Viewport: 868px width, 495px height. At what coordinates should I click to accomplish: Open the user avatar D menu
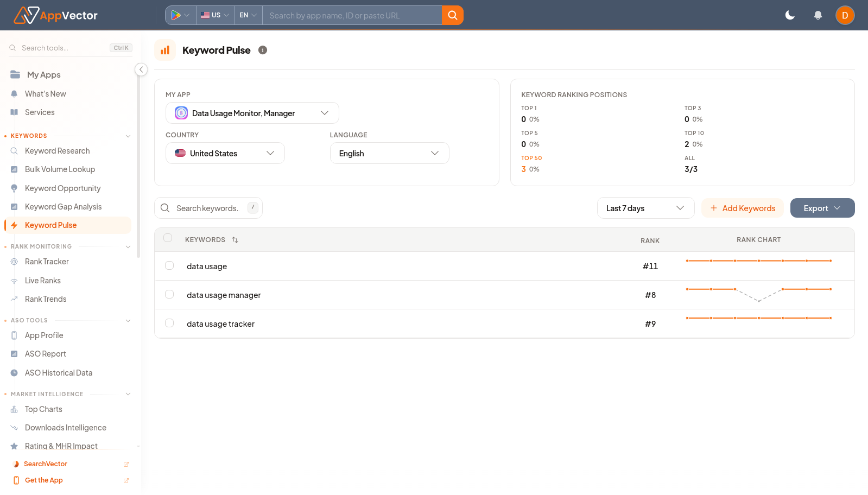coord(845,15)
